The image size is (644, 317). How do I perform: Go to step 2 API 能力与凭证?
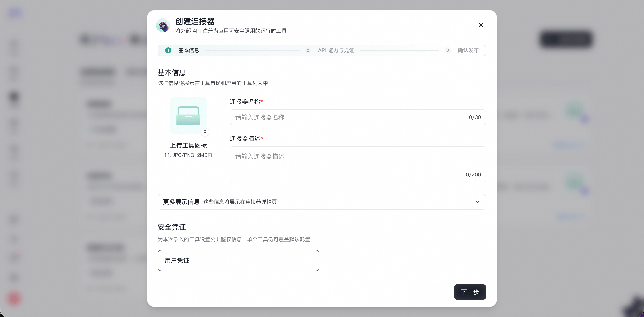click(x=330, y=50)
